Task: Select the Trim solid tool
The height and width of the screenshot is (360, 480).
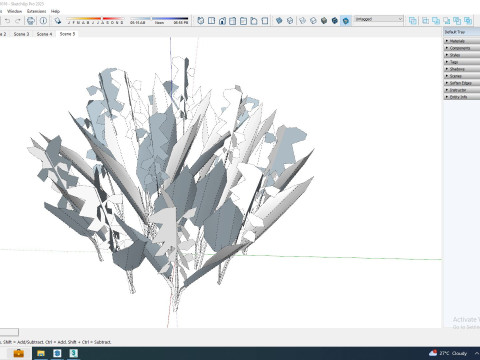Action: pyautogui.click(x=457, y=21)
